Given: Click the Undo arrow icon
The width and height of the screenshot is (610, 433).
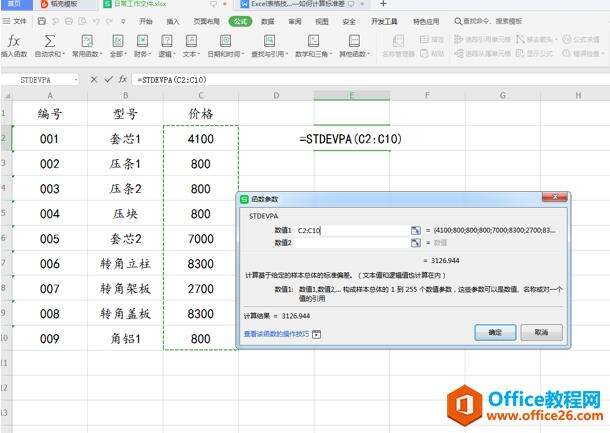Looking at the screenshot, I should point(96,21).
